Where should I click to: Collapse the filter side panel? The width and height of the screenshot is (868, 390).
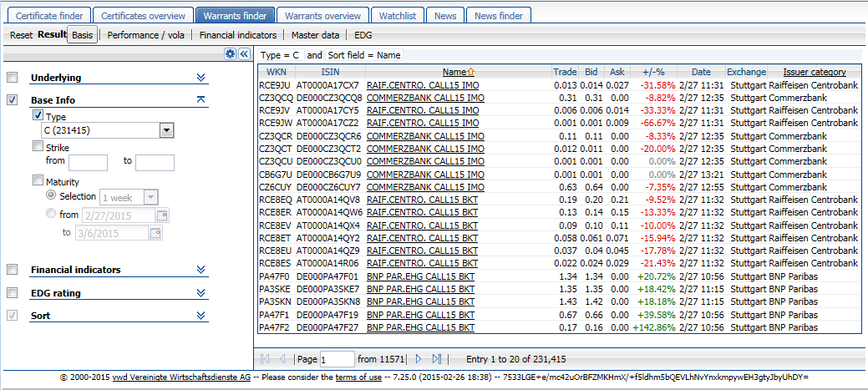(244, 53)
